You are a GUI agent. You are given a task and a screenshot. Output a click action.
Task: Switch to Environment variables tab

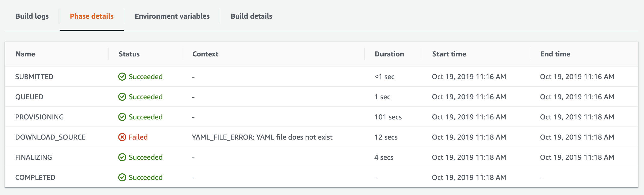click(x=172, y=16)
